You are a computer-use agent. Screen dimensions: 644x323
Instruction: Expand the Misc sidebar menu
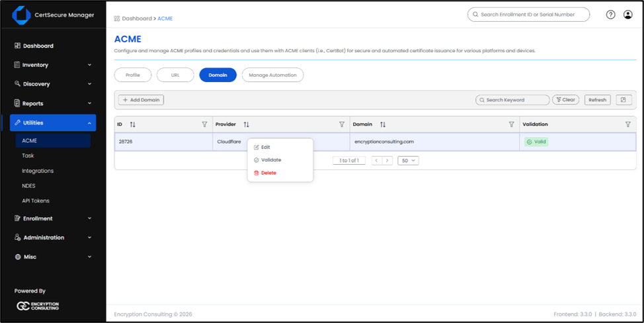[53, 257]
